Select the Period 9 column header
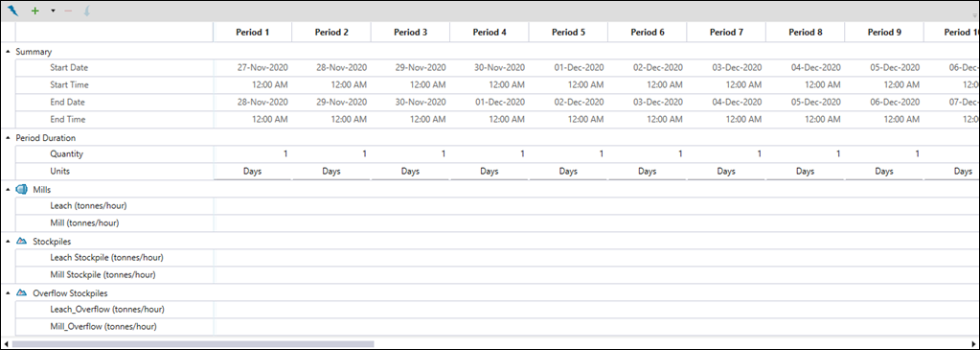The width and height of the screenshot is (980, 350). [x=884, y=33]
